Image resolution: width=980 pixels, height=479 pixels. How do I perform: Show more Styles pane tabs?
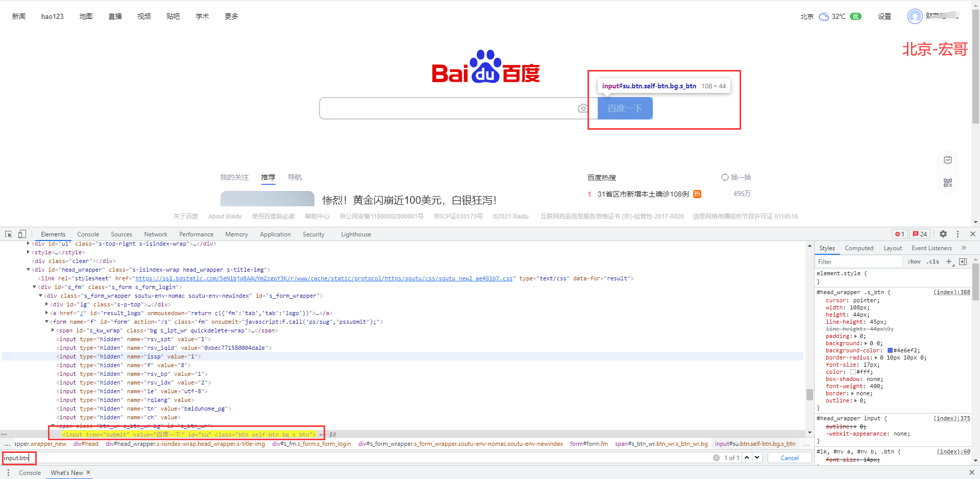[x=964, y=248]
